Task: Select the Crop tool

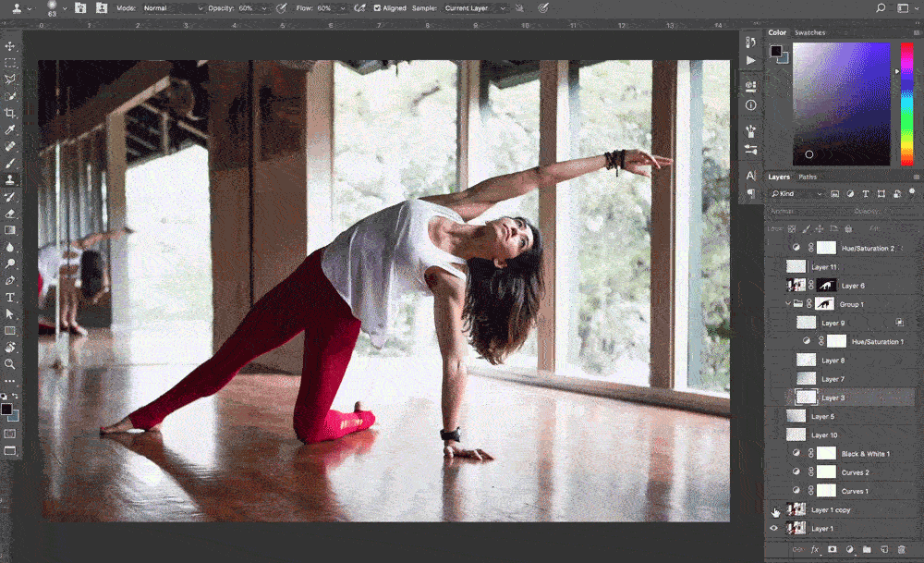Action: [10, 113]
